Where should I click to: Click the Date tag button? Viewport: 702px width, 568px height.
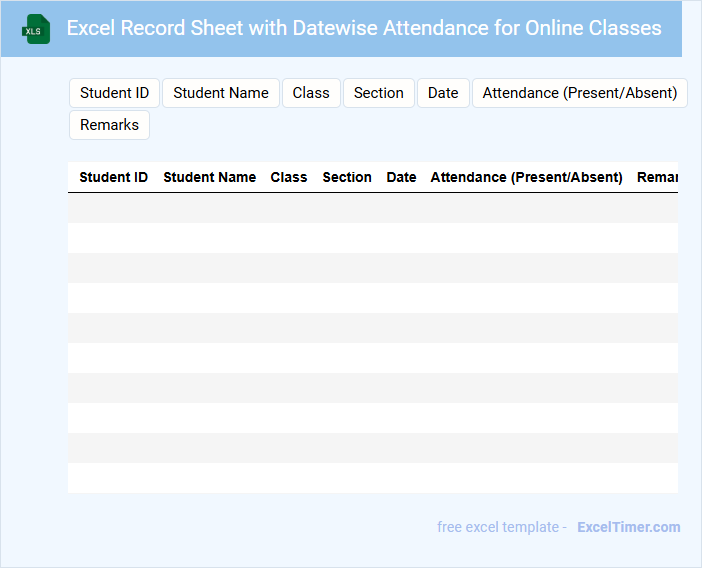[443, 93]
